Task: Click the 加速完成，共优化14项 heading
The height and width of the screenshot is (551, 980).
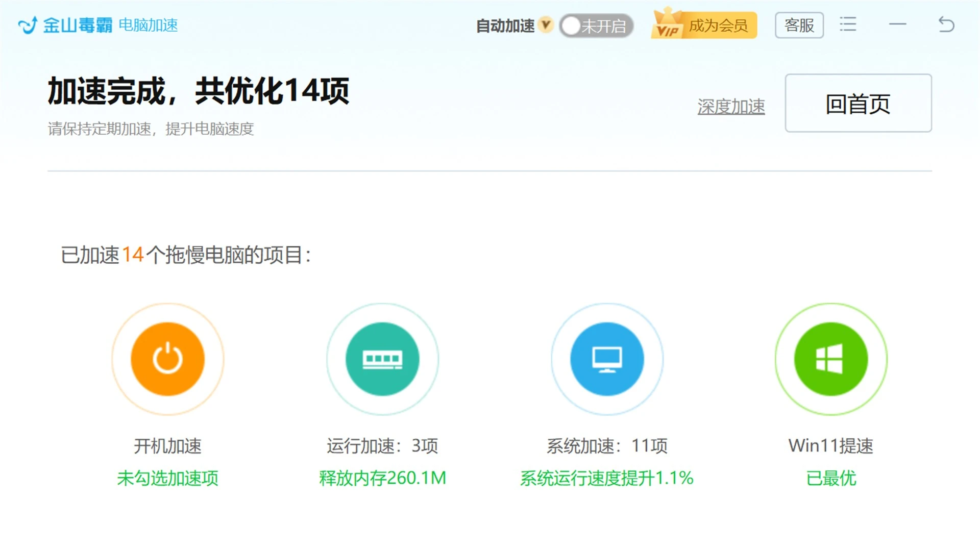Action: [199, 91]
